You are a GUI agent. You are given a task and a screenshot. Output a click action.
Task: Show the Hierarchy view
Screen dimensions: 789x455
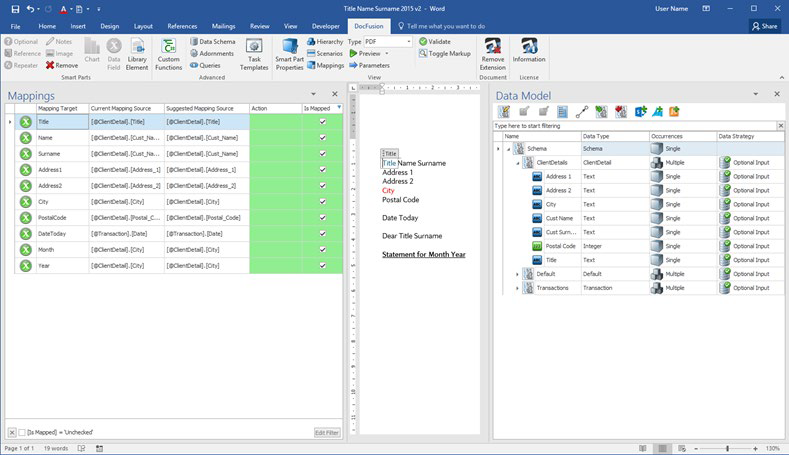(x=325, y=41)
